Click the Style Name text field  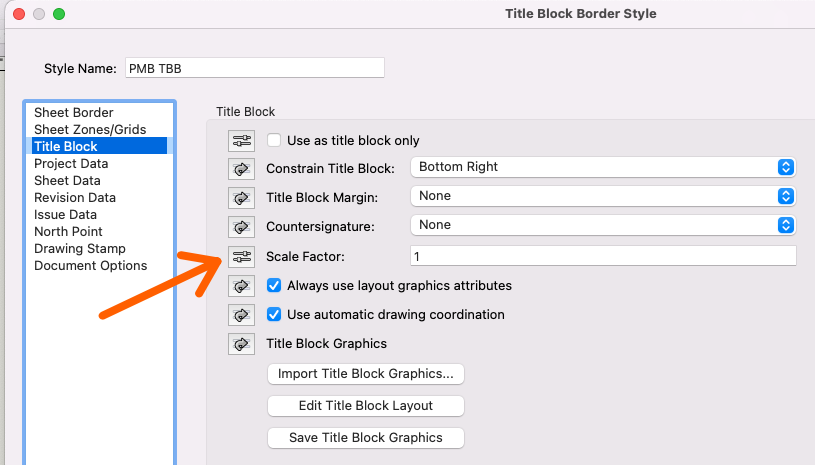point(255,68)
